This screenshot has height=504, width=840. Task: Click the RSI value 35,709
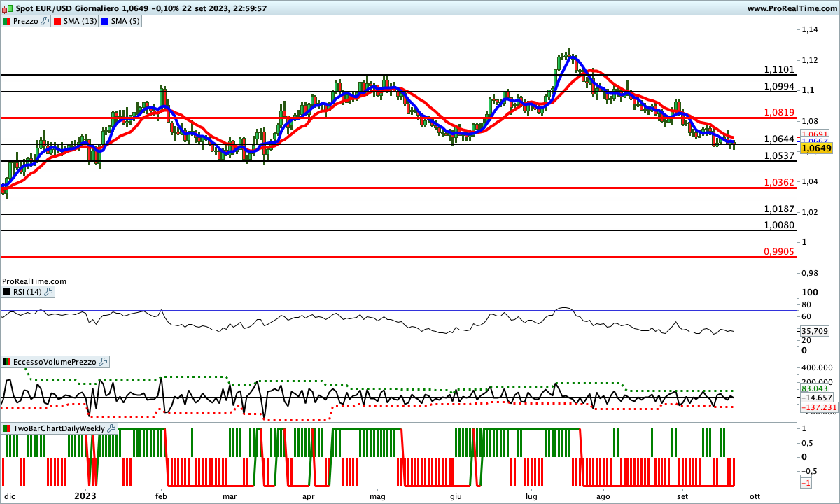tap(815, 330)
